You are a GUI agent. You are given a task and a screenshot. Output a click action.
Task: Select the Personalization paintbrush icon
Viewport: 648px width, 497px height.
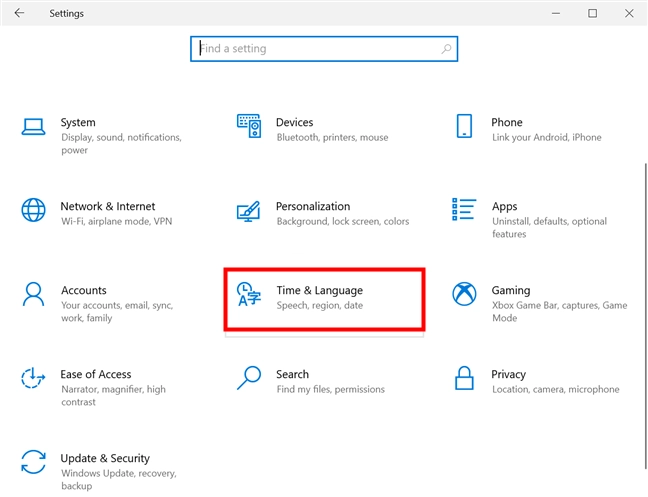[248, 211]
